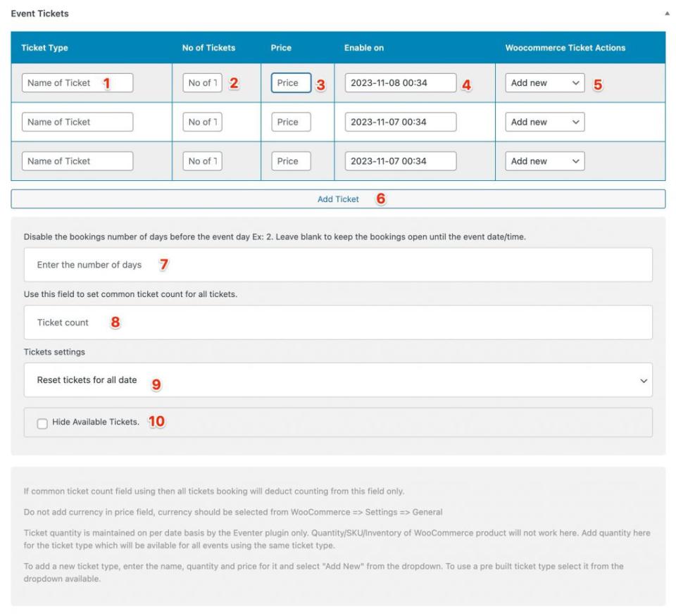Click the second row Name of Ticket field
The height and width of the screenshot is (616, 676).
(x=77, y=122)
